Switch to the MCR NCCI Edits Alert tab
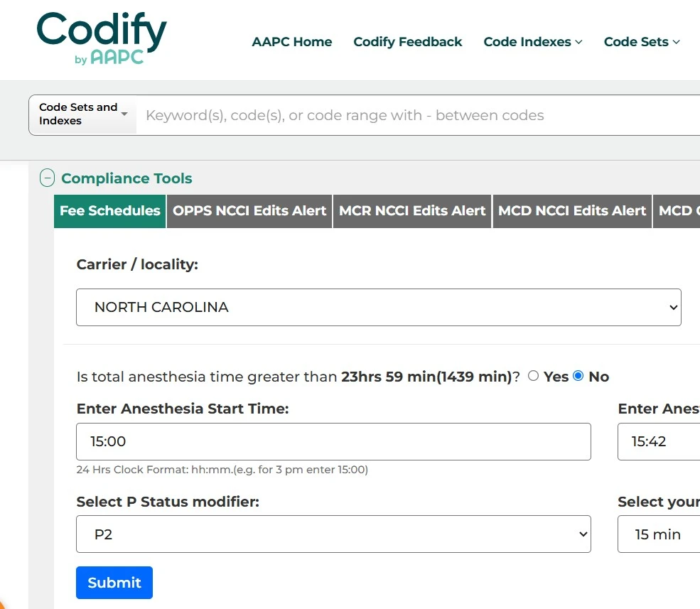The height and width of the screenshot is (609, 700). 412,211
